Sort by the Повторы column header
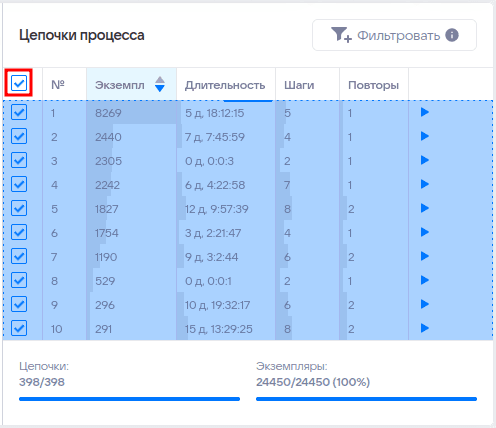This screenshot has height=428, width=496. [373, 85]
